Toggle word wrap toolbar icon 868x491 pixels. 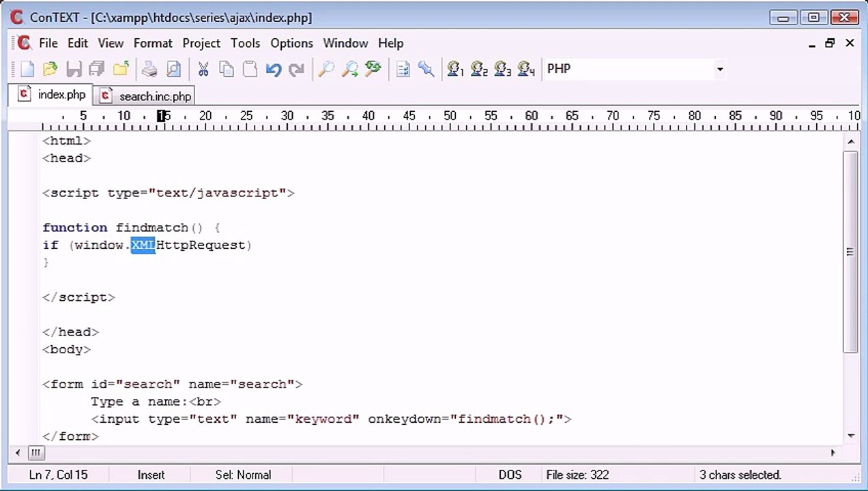(x=403, y=69)
